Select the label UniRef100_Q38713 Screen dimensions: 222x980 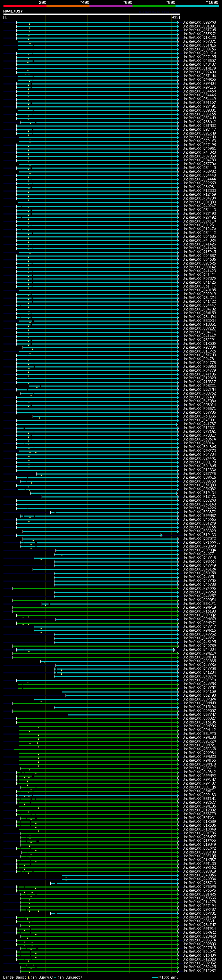(x=199, y=883)
